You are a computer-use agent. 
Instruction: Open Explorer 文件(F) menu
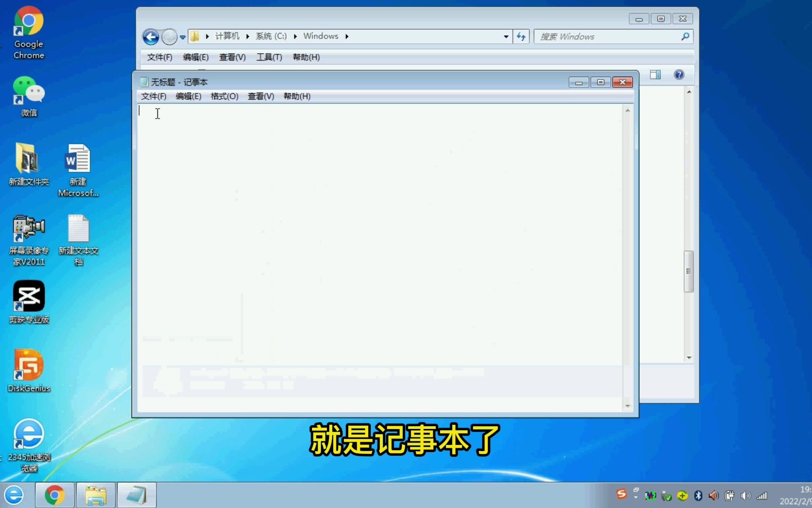(x=159, y=57)
